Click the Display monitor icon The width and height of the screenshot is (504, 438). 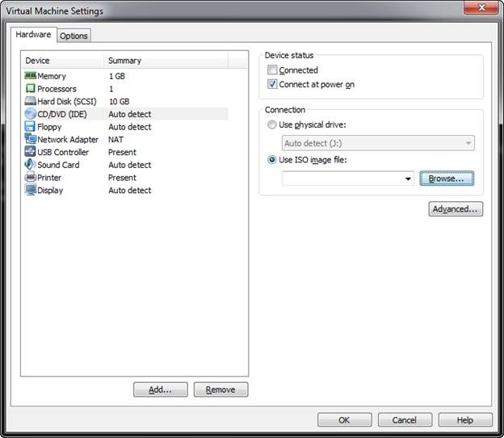tap(30, 190)
